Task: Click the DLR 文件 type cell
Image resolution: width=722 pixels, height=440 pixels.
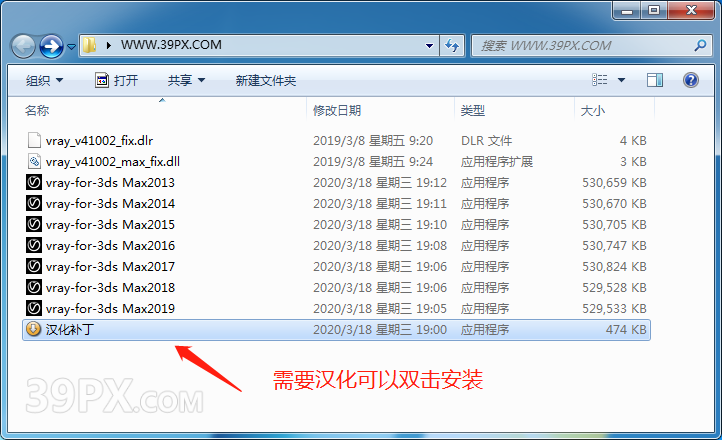Action: (x=487, y=140)
